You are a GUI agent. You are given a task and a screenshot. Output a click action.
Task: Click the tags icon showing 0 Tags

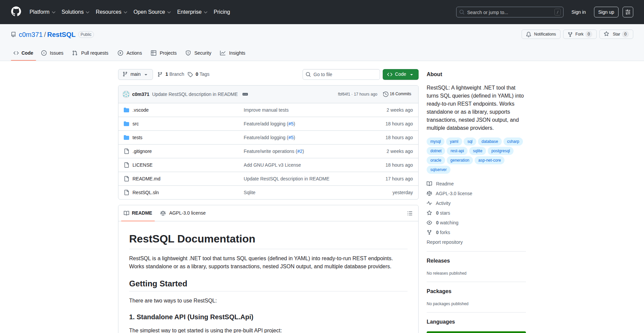coord(191,74)
